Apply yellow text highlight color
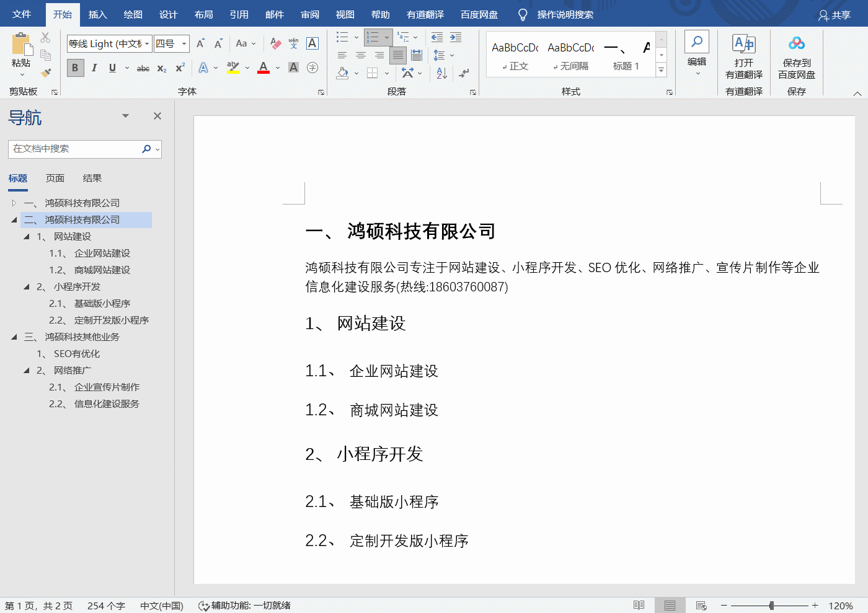This screenshot has height=613, width=868. [233, 68]
